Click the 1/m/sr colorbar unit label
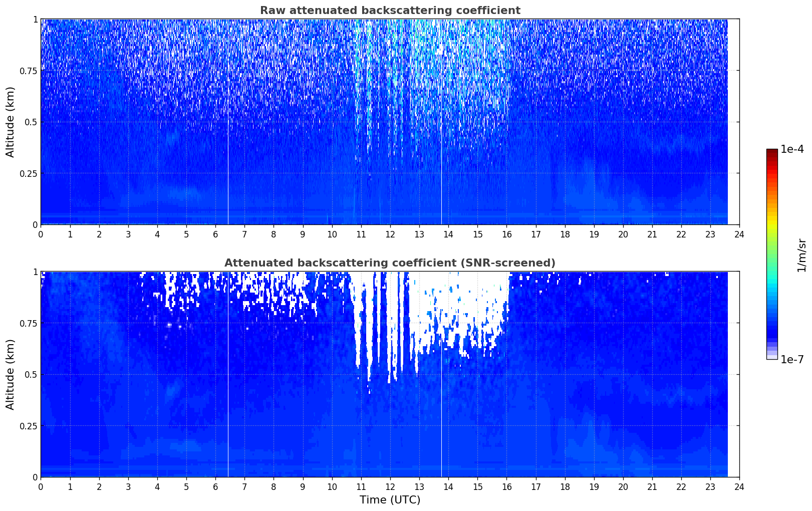The width and height of the screenshot is (812, 511). (x=801, y=255)
